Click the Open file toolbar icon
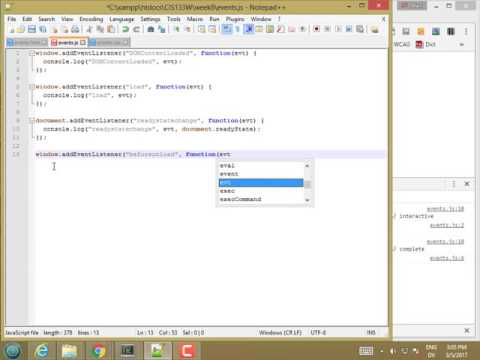480x360 pixels. [x=21, y=30]
